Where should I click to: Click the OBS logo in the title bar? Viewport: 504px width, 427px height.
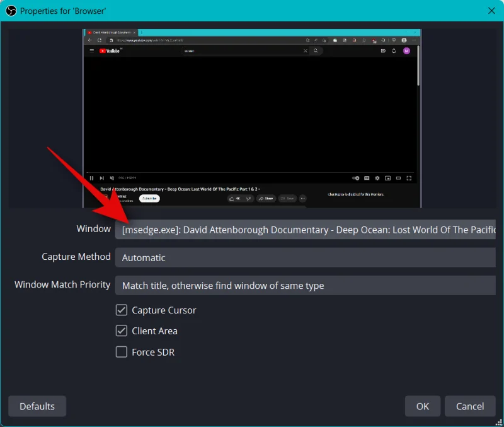click(x=11, y=11)
